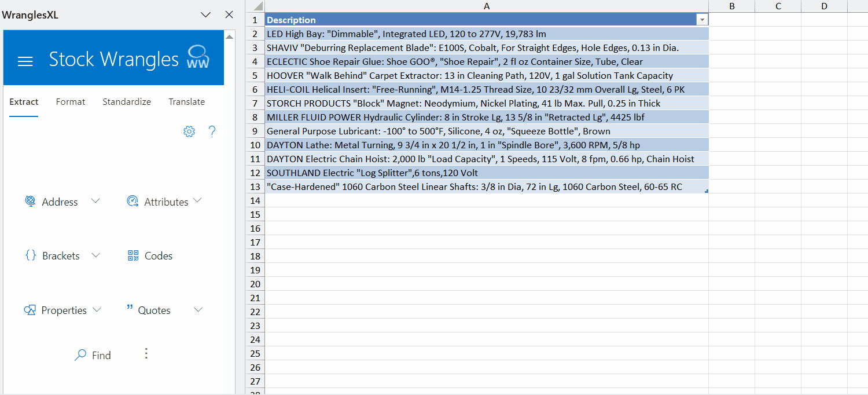Image resolution: width=868 pixels, height=395 pixels.
Task: Click the Codes QR icon
Action: tap(133, 255)
